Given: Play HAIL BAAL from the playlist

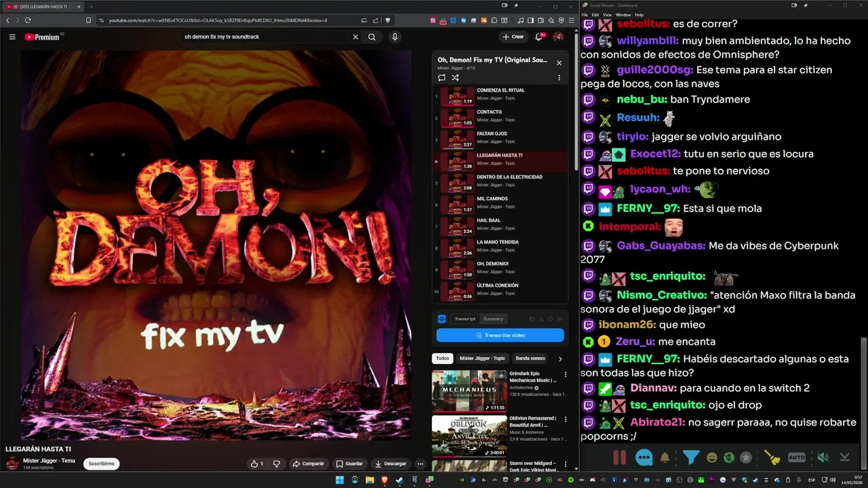Looking at the screenshot, I should coord(500,226).
